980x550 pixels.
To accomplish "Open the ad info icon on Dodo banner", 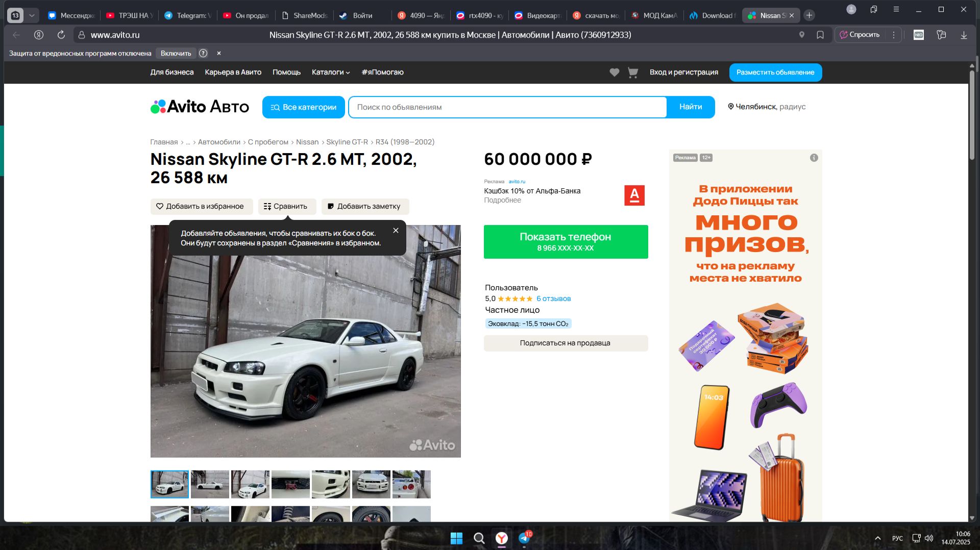I will point(814,158).
